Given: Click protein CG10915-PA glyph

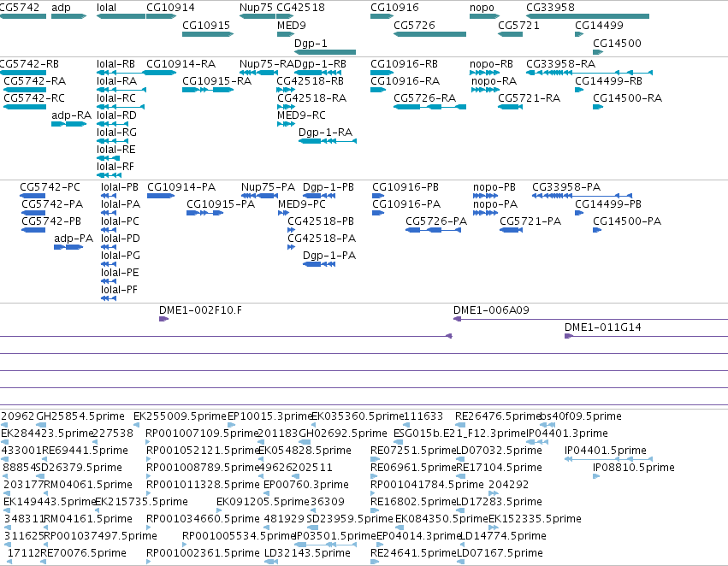Looking at the screenshot, I should tap(204, 213).
